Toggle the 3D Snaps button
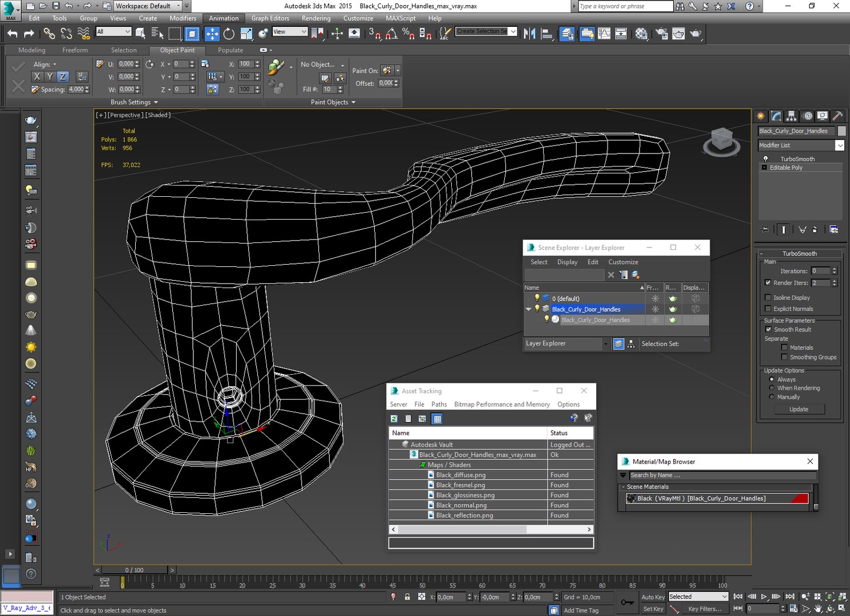The width and height of the screenshot is (850, 616). tap(374, 34)
